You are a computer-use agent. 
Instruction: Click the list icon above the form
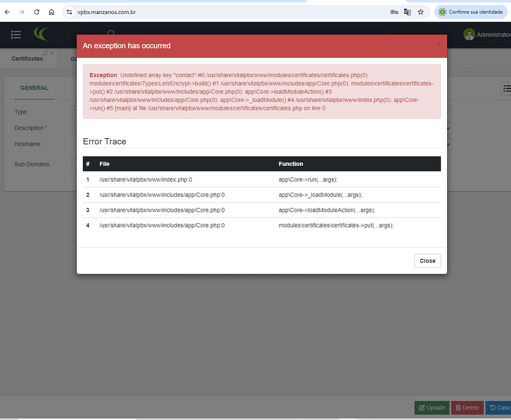[507, 88]
